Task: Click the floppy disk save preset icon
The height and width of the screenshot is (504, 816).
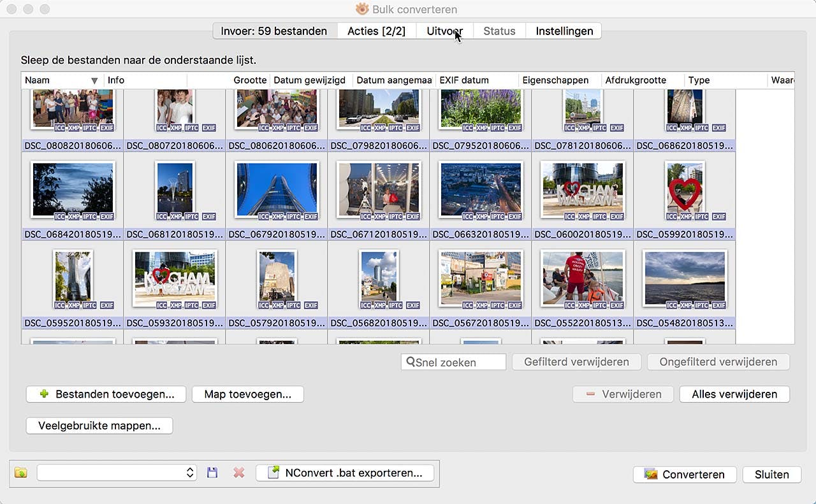Action: pyautogui.click(x=213, y=473)
